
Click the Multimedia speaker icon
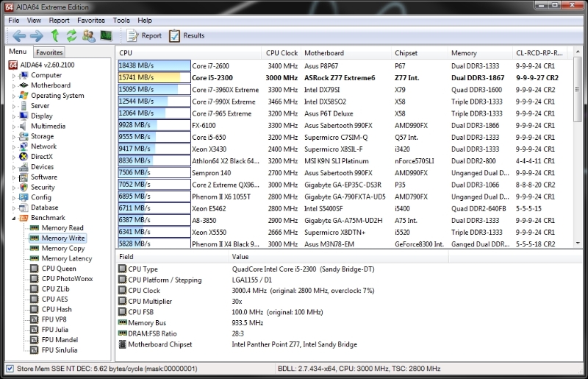click(24, 126)
